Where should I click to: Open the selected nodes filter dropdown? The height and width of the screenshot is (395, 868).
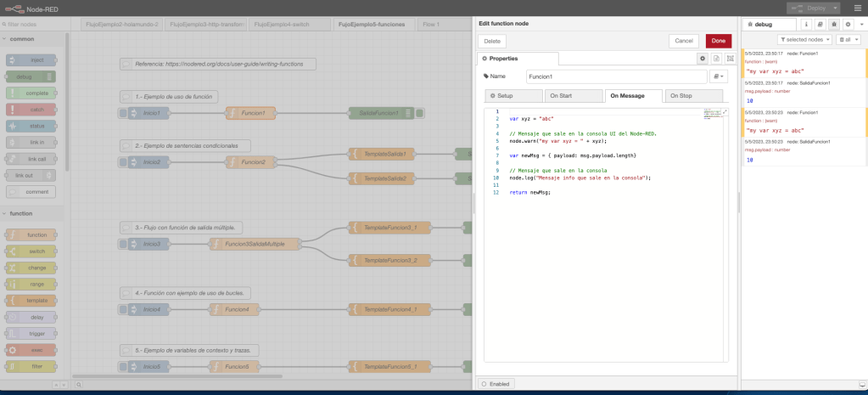(x=804, y=40)
